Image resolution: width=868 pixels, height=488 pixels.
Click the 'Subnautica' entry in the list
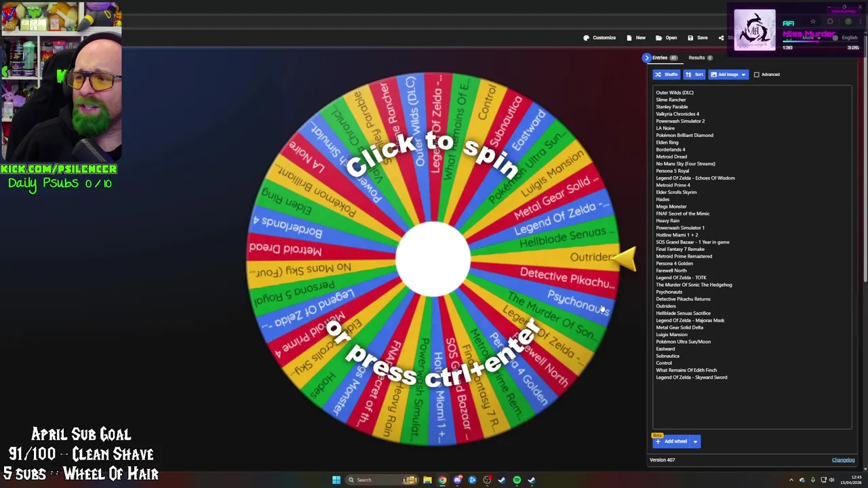(667, 356)
